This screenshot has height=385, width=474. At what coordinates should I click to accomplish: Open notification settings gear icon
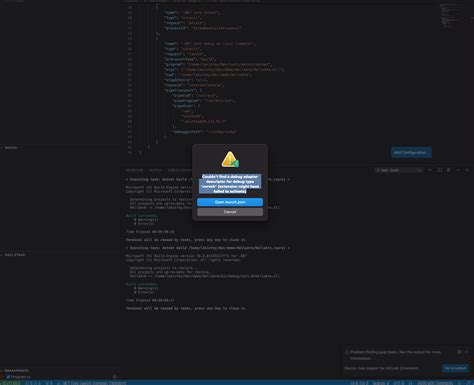459,352
